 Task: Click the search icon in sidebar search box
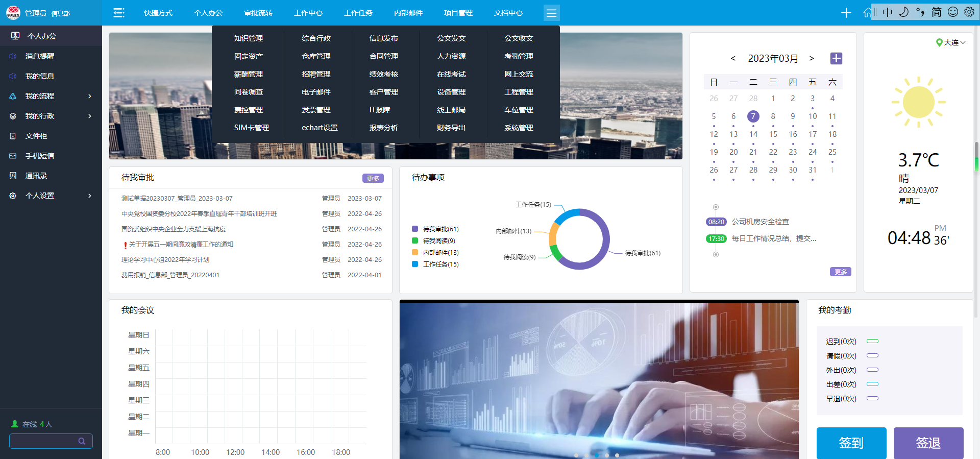tap(82, 441)
